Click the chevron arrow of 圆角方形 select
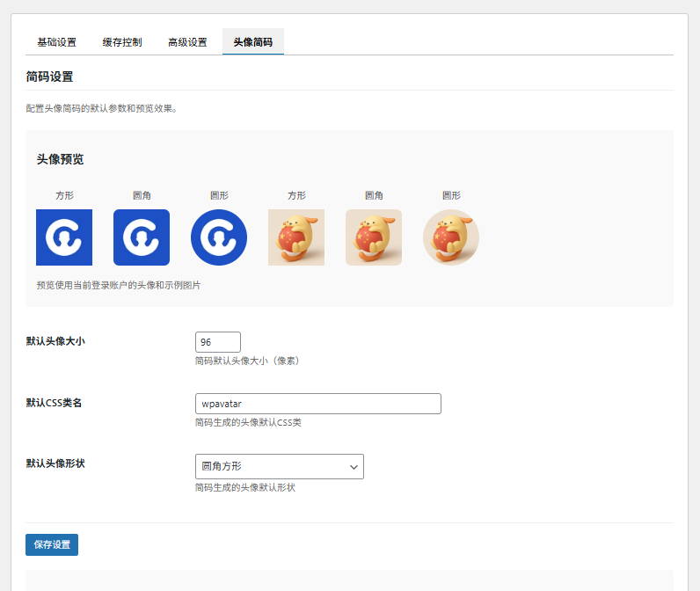The image size is (700, 591). (x=354, y=467)
